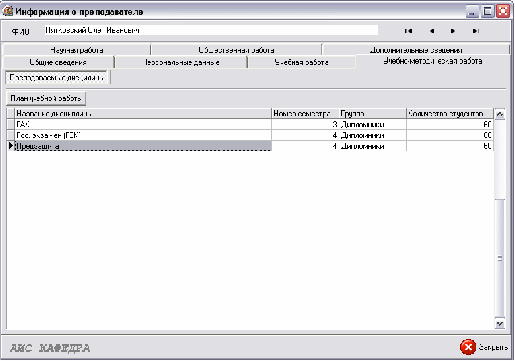The height and width of the screenshot is (361, 515).
Task: Click the Номер семестра column header
Action: coord(305,114)
